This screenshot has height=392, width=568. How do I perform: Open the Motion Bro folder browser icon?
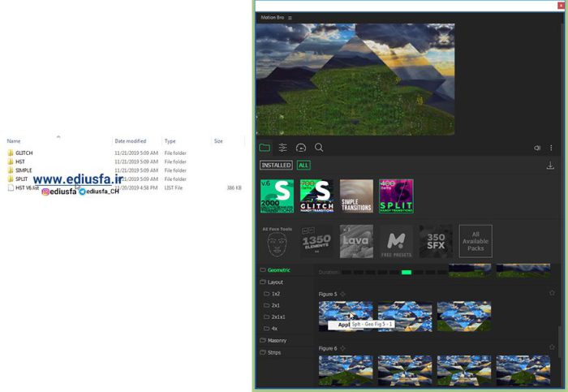265,148
